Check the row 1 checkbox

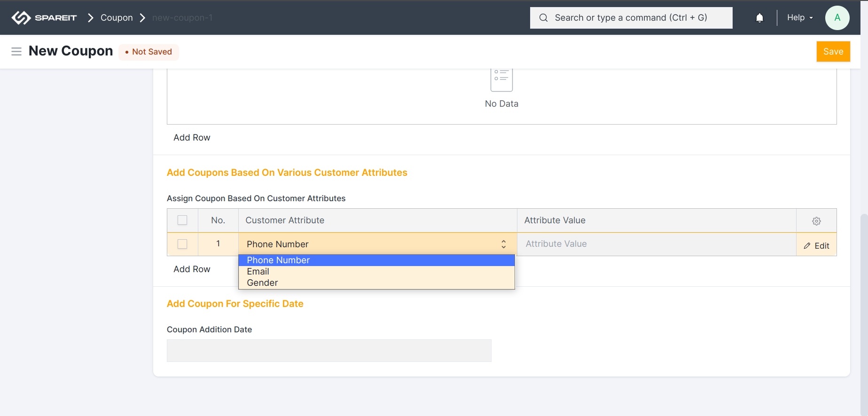pos(182,244)
